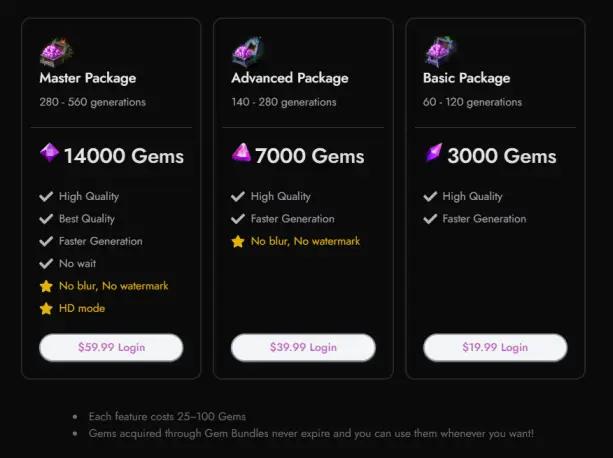Click the checkmark next to Best Quality
613x458 pixels.
46,219
